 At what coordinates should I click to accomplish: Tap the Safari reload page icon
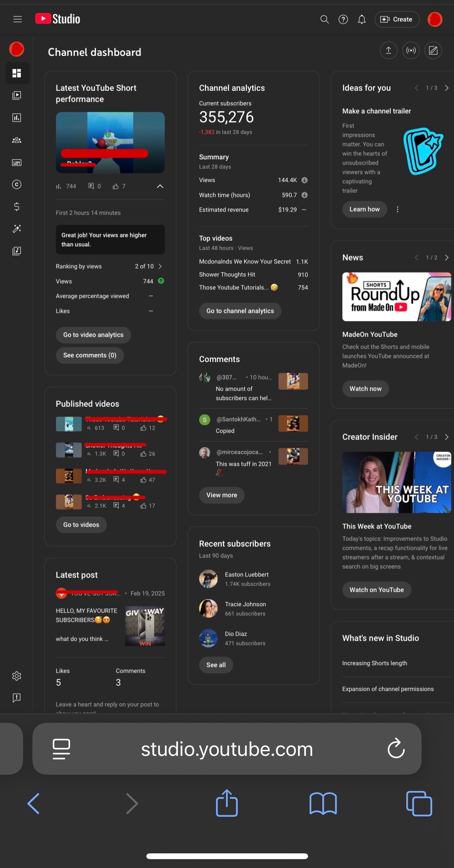pos(395,749)
